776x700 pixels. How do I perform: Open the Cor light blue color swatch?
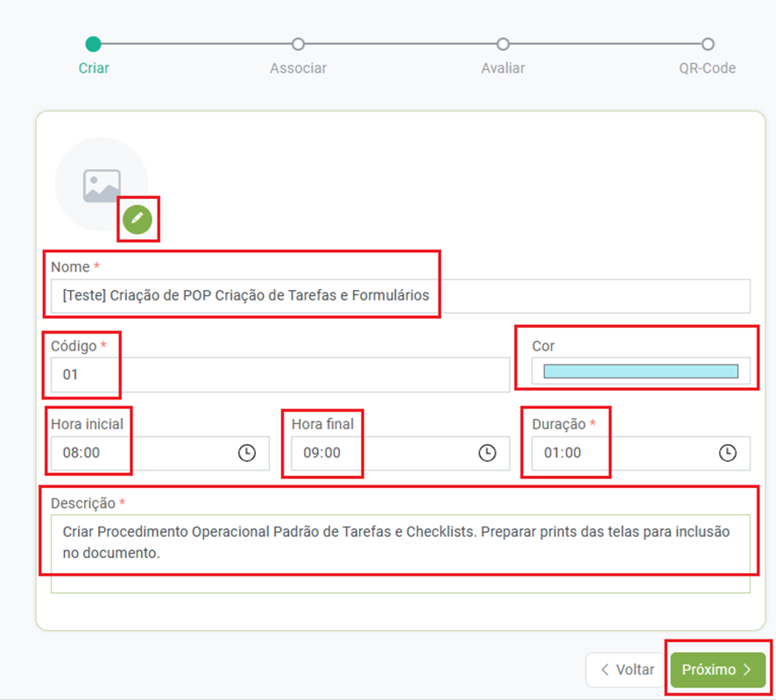pyautogui.click(x=640, y=371)
